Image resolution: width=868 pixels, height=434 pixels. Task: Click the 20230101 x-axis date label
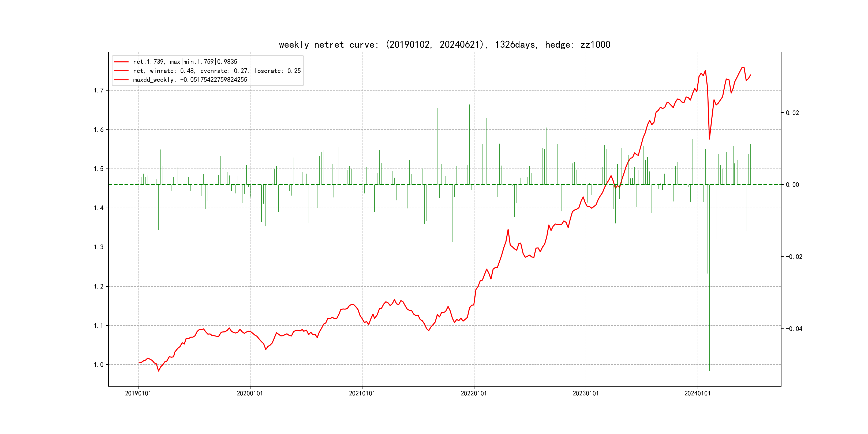pyautogui.click(x=586, y=393)
